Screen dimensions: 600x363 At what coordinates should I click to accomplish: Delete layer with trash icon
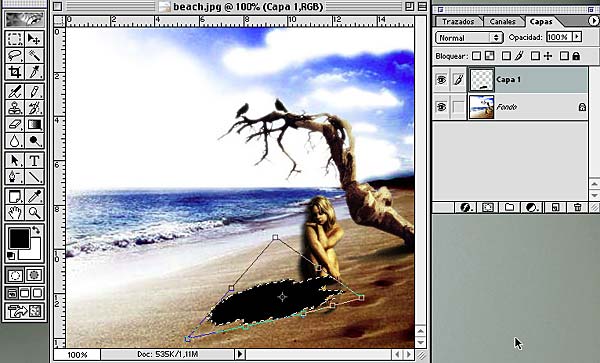tap(577, 207)
